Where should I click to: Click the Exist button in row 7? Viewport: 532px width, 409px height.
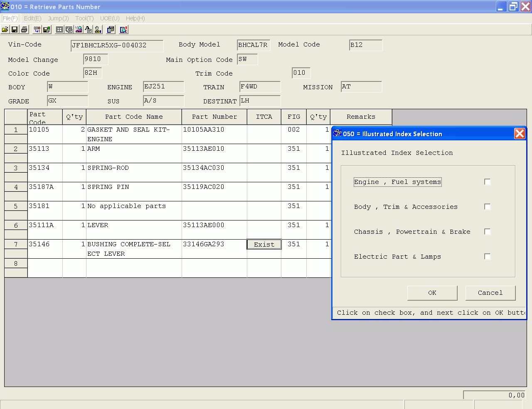[x=264, y=245]
